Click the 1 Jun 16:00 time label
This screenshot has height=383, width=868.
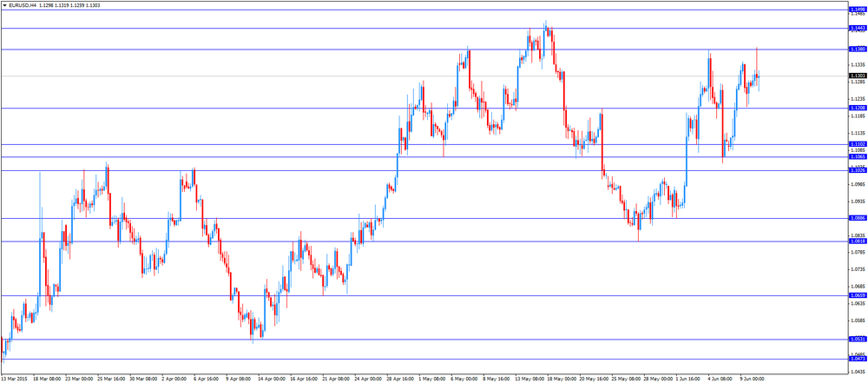pyautogui.click(x=689, y=379)
